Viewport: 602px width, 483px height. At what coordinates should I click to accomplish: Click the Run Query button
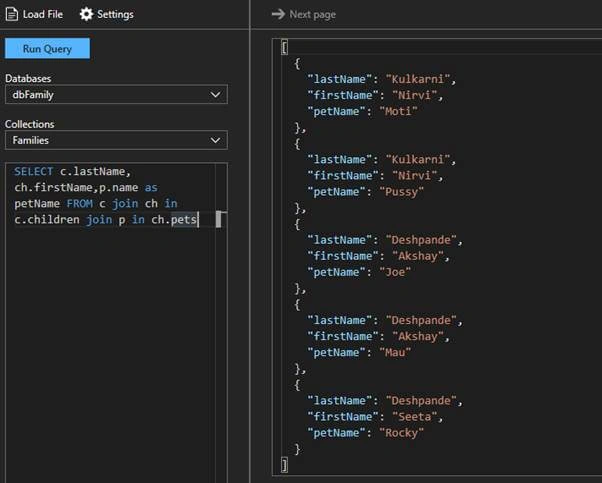click(x=47, y=49)
